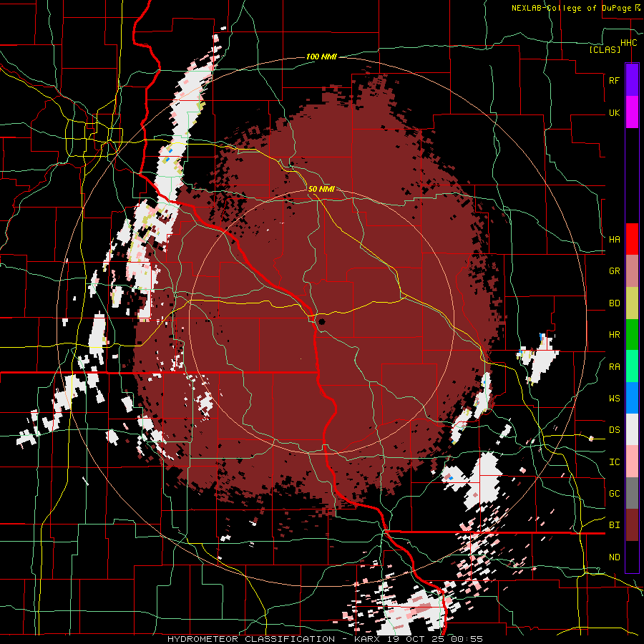Click the RA legend label
The image size is (644, 644).
tap(614, 367)
